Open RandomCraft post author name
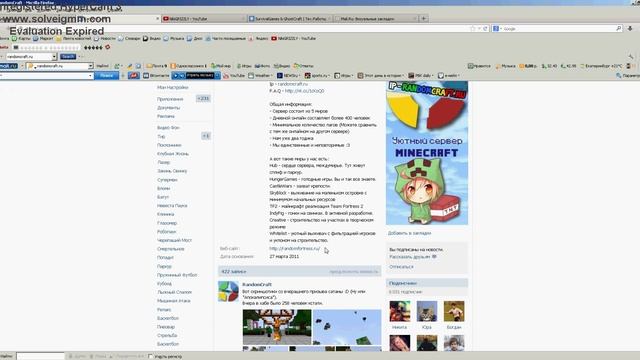640x360 pixels. pos(257,284)
